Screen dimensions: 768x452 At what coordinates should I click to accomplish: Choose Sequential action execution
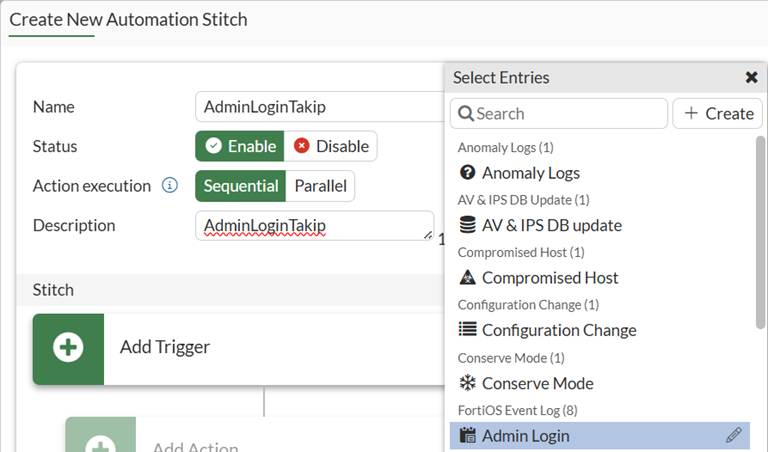pos(240,186)
